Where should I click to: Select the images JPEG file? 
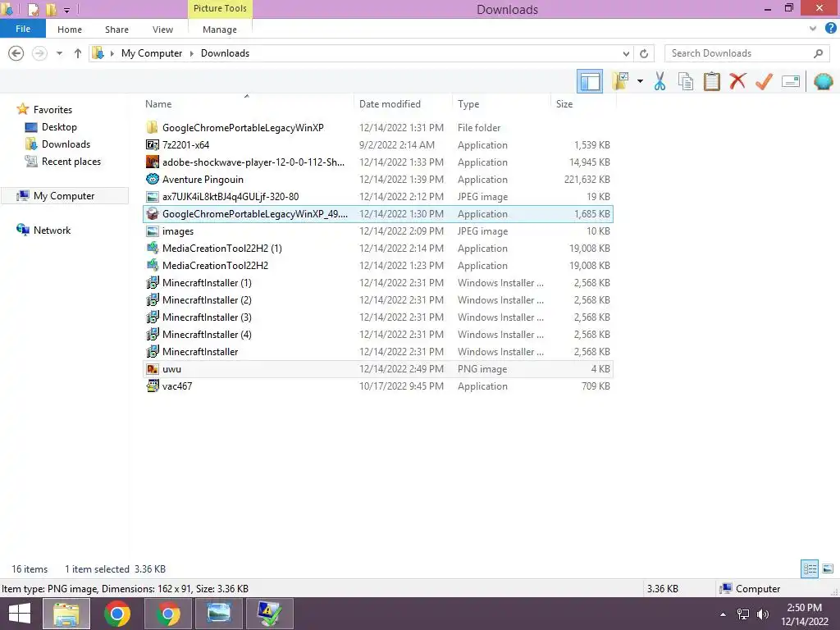(378, 231)
